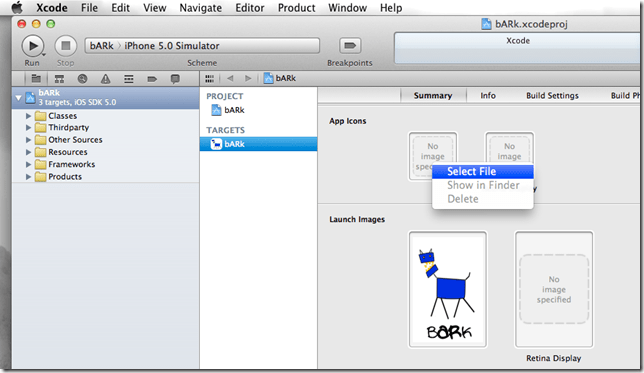This screenshot has width=644, height=373.
Task: Click bARk in the jump bar
Action: 280,78
